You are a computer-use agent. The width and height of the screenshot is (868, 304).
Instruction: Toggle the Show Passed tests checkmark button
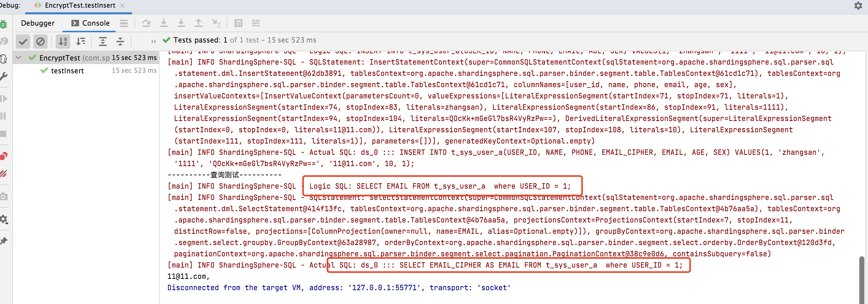click(x=23, y=42)
